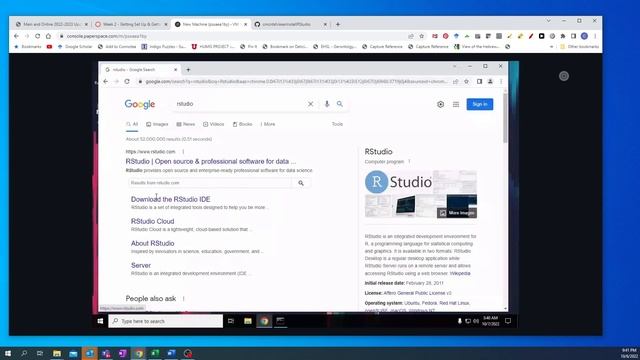This screenshot has width=640, height=360.
Task: Reload the console.paperspace.com page
Action: pyautogui.click(x=38, y=36)
